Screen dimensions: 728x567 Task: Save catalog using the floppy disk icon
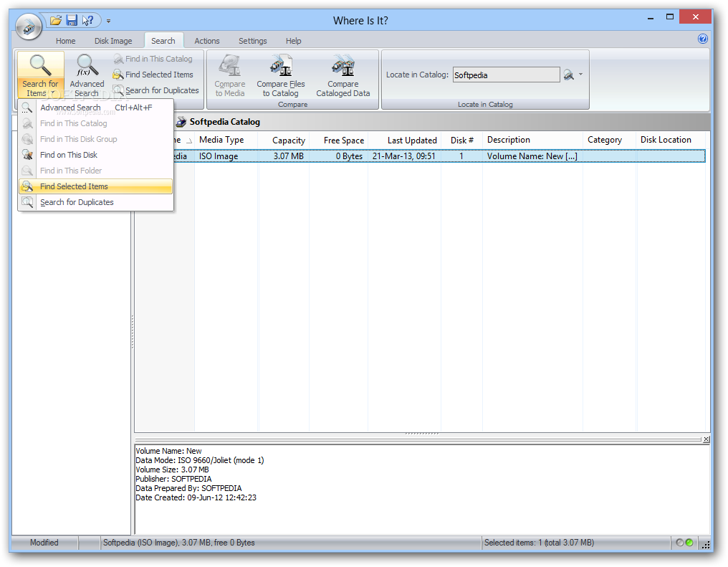pos(72,21)
